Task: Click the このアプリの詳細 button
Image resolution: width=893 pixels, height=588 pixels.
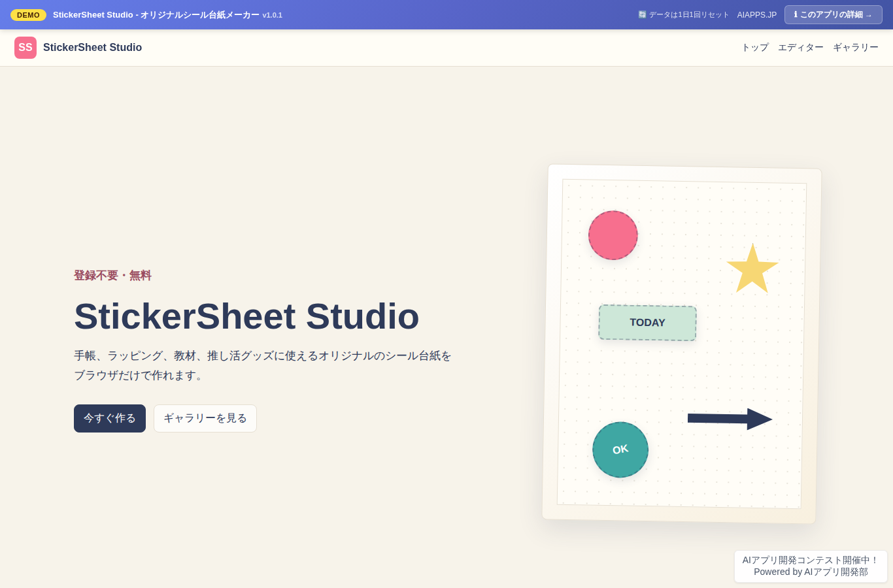Action: (834, 15)
